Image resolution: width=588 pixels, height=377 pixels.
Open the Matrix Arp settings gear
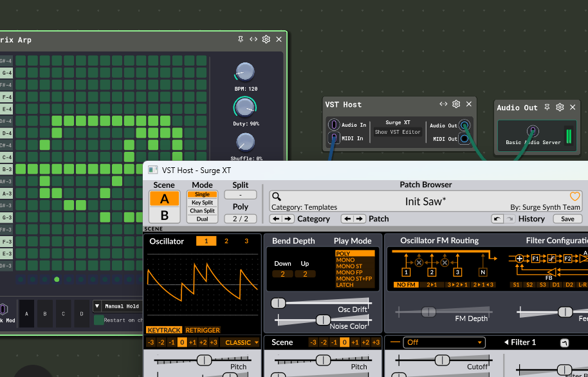pos(266,39)
